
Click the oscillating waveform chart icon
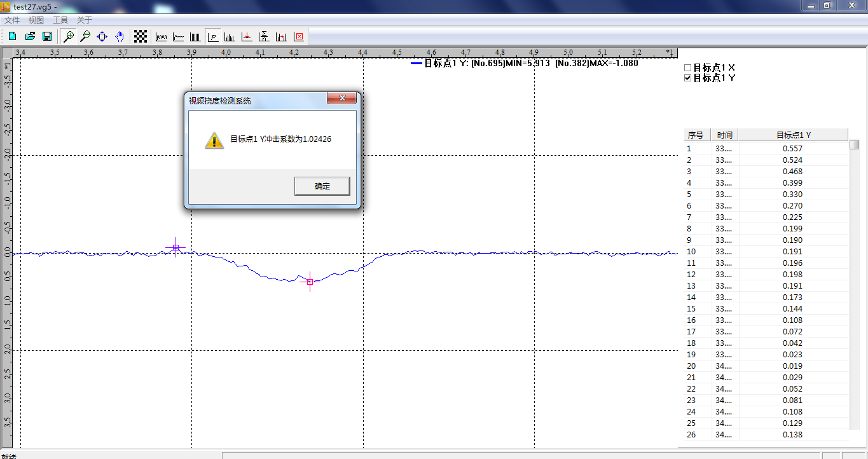click(x=162, y=36)
